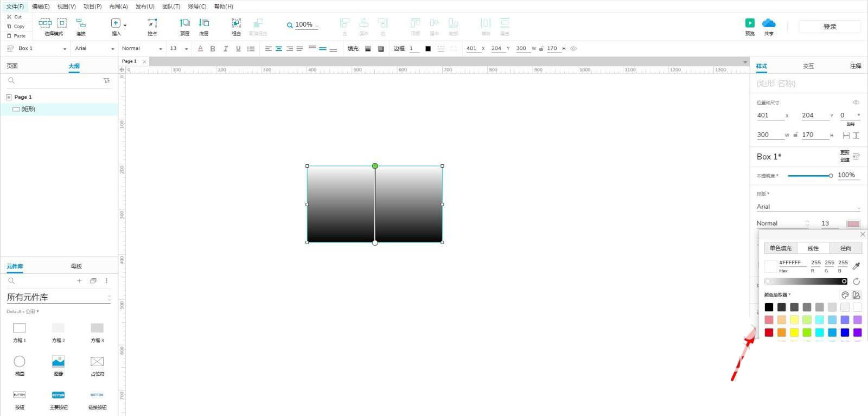This screenshot has height=416, width=868.
Task: Click the Paste button
Action: (x=16, y=36)
